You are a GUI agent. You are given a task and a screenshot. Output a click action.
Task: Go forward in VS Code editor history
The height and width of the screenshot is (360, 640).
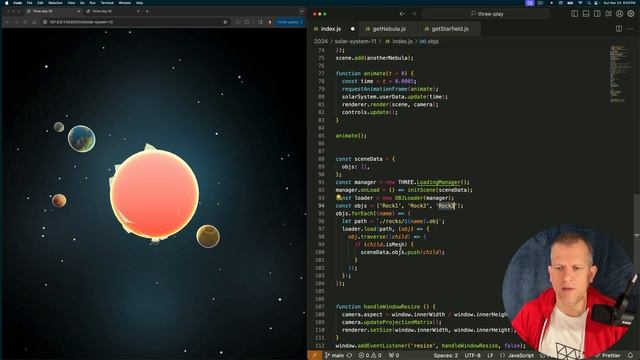(x=413, y=14)
